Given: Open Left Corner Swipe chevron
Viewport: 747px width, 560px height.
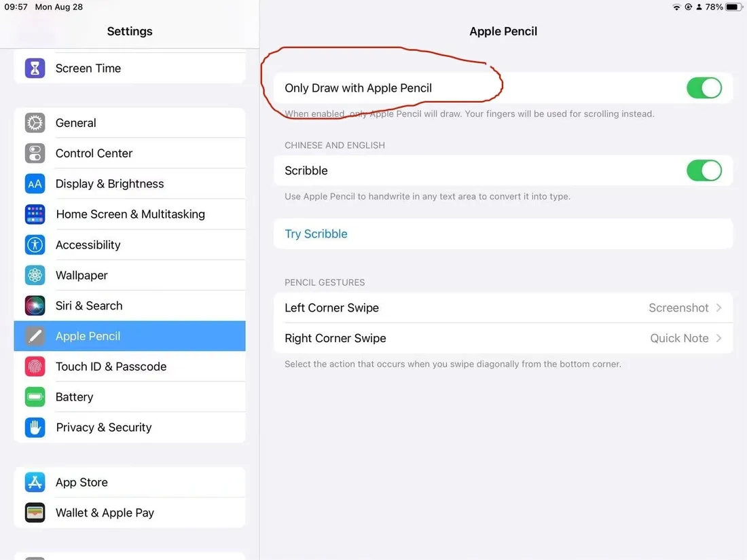Looking at the screenshot, I should 719,308.
